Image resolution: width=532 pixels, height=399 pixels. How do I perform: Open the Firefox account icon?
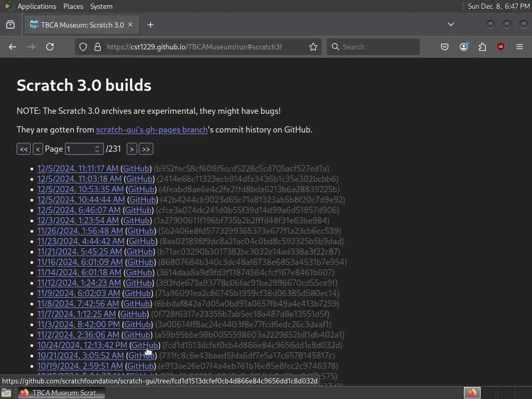click(464, 47)
